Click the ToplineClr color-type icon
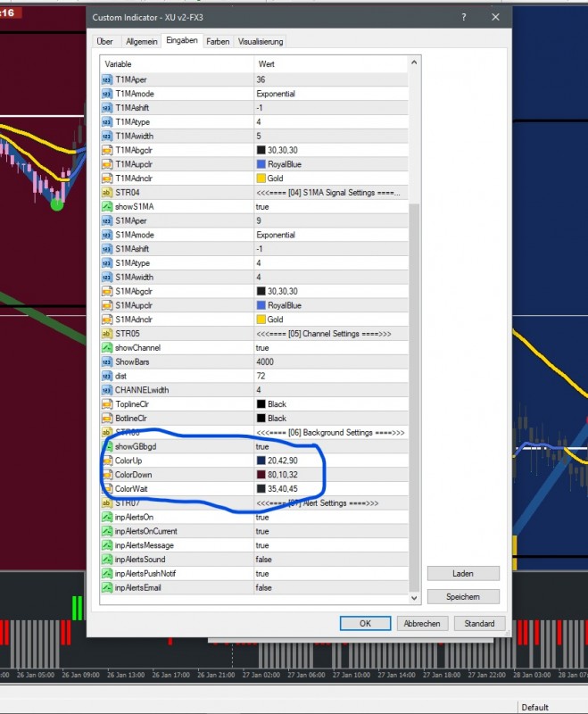Viewport: 588px width, 714px height. pos(107,404)
